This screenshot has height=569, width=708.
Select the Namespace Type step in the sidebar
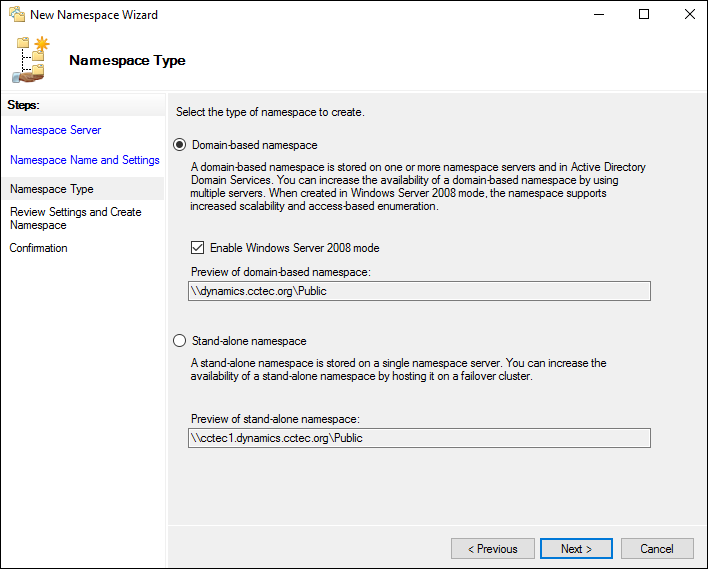tap(51, 189)
